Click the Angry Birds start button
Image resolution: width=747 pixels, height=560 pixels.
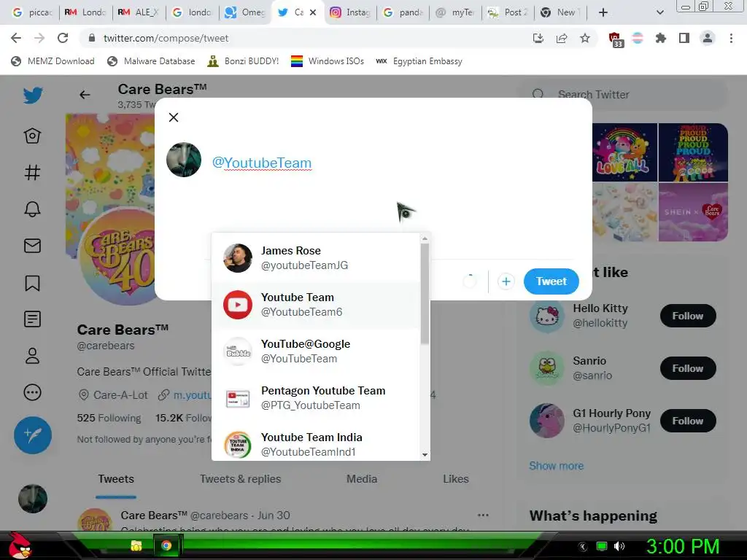(x=20, y=545)
